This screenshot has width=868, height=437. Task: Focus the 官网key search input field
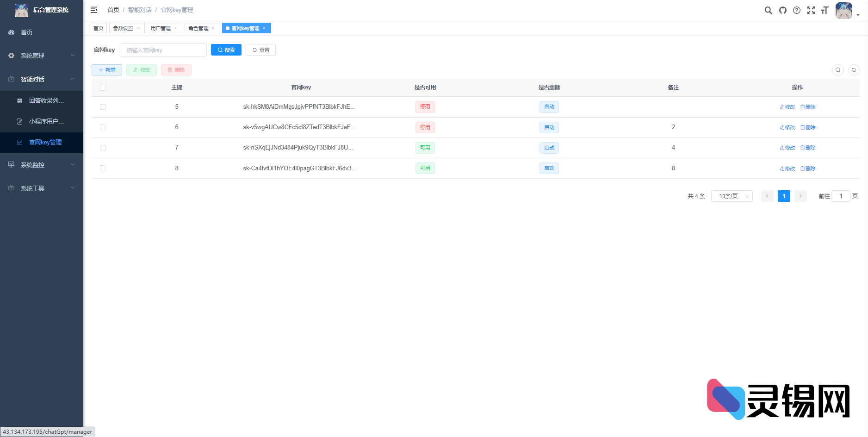tap(163, 50)
